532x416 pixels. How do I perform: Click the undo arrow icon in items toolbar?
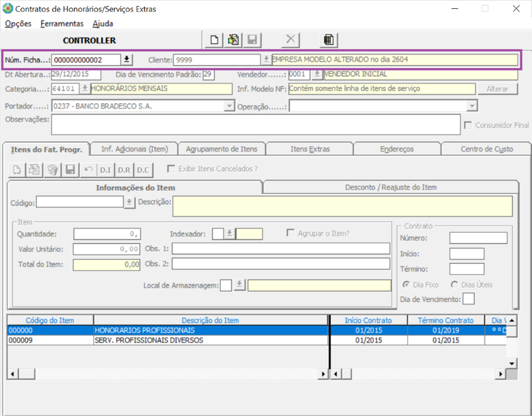tap(89, 170)
